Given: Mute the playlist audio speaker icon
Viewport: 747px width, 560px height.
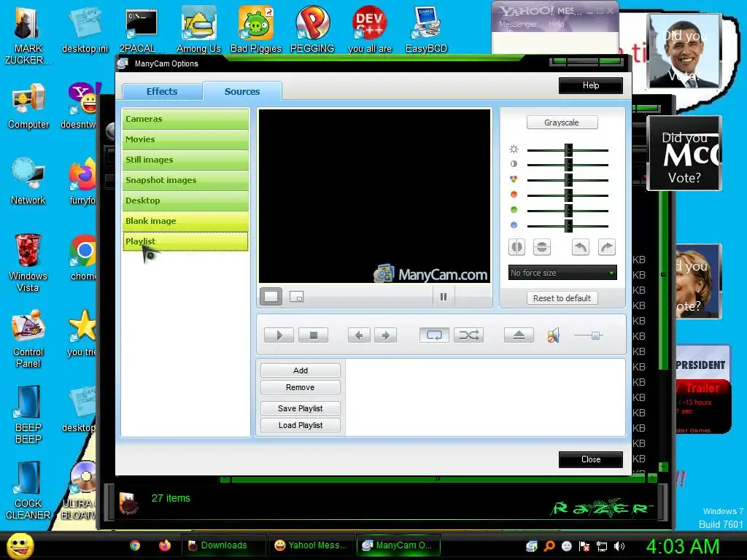Looking at the screenshot, I should 554,335.
